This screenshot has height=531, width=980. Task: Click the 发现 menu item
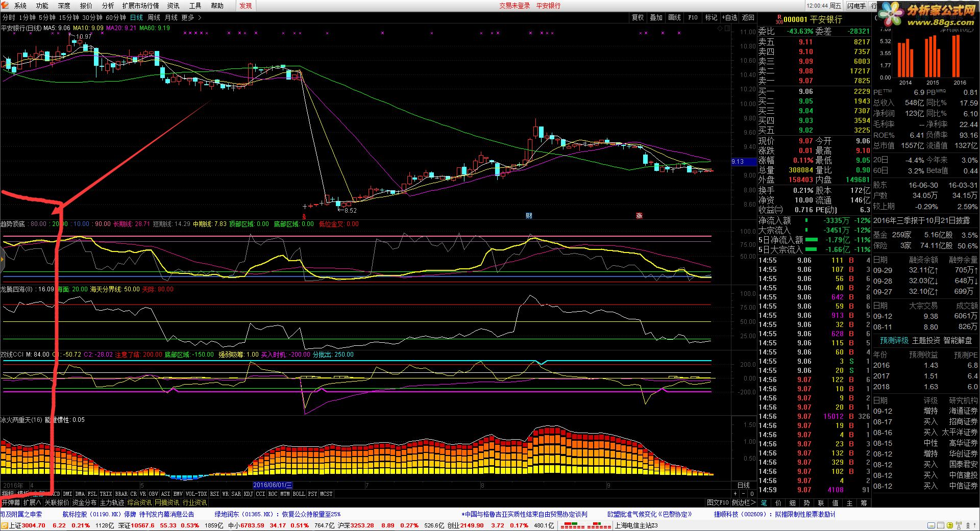tap(246, 6)
